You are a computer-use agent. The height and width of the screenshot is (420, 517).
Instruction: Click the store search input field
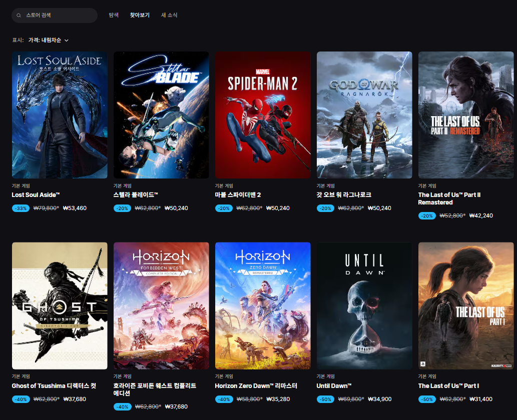pos(58,15)
